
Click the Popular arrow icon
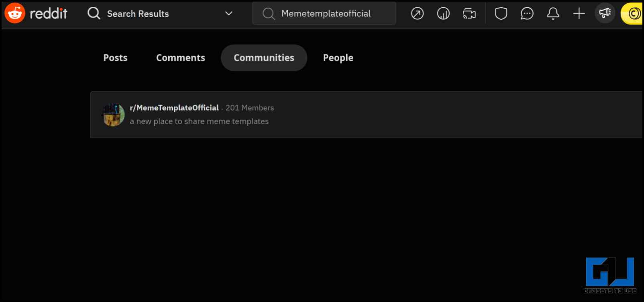[x=417, y=14]
